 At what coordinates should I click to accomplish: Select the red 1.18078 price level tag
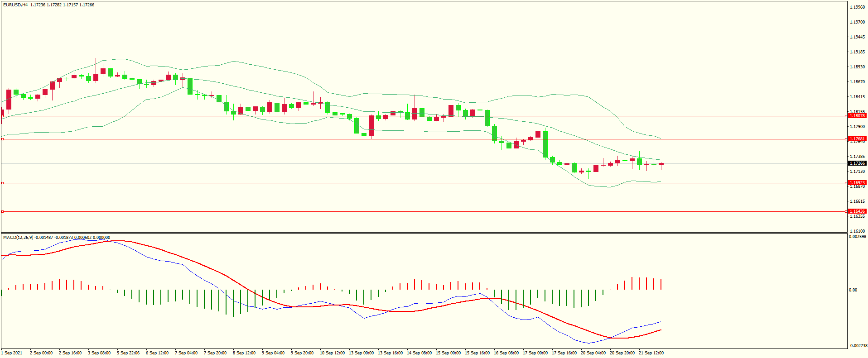857,116
